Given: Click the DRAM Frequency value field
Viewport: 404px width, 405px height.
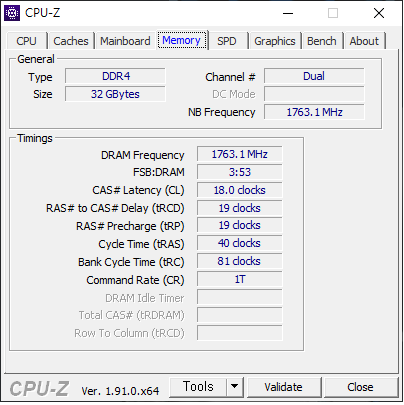Looking at the screenshot, I should point(240,154).
